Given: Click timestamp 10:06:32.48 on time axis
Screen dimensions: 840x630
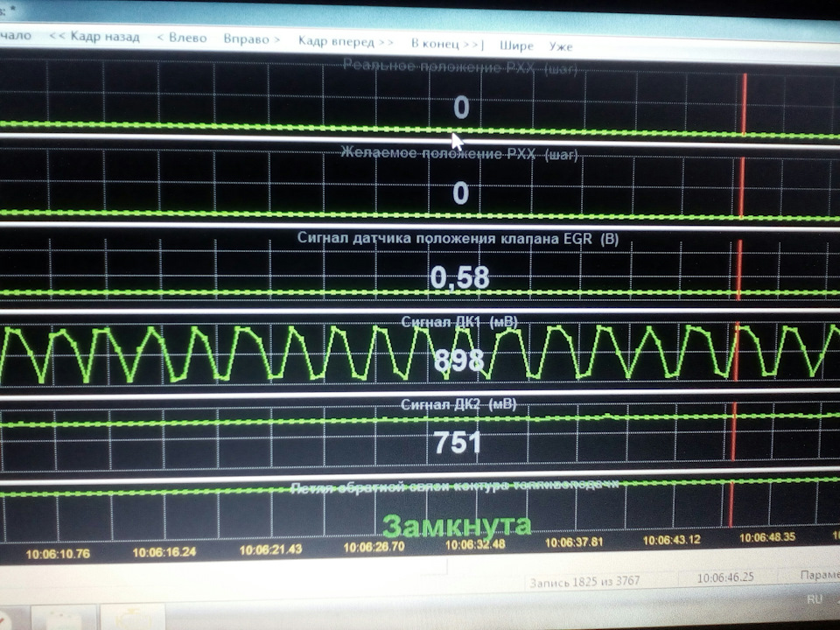Looking at the screenshot, I should point(475,545).
